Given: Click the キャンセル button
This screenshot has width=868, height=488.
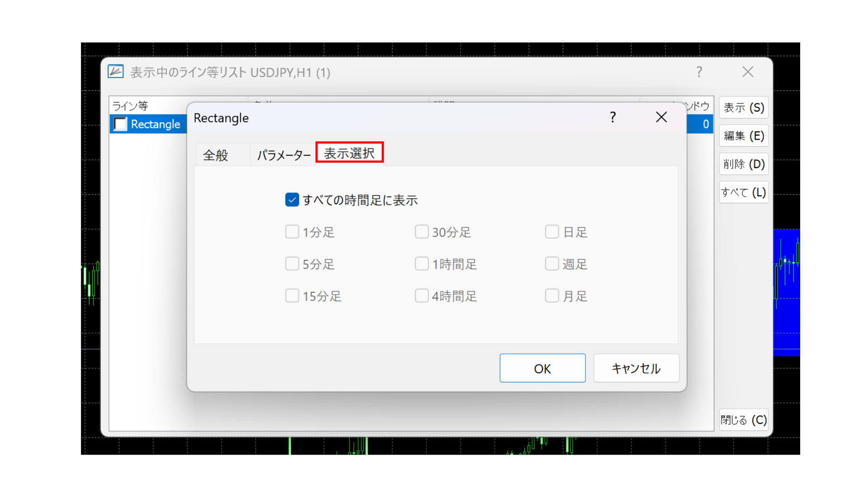Looking at the screenshot, I should pyautogui.click(x=636, y=368).
